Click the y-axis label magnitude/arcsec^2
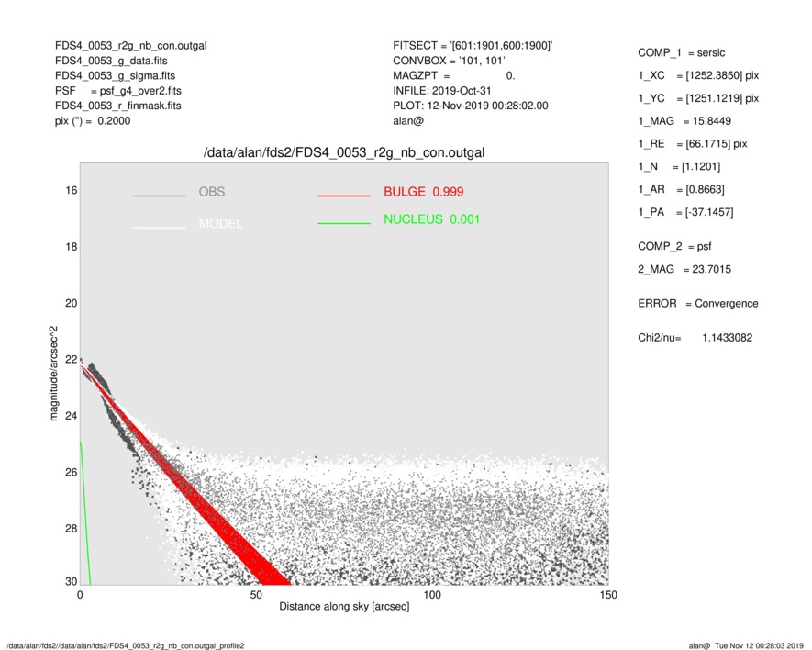 click(x=53, y=374)
